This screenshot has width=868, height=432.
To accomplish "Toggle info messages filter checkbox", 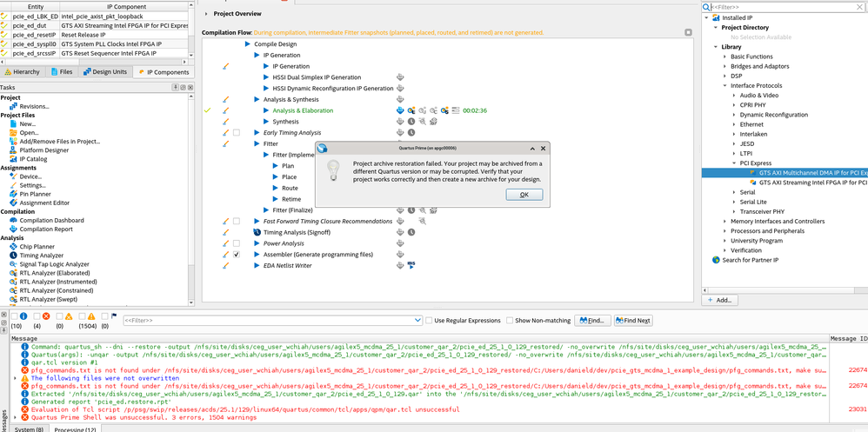I will tap(14, 316).
